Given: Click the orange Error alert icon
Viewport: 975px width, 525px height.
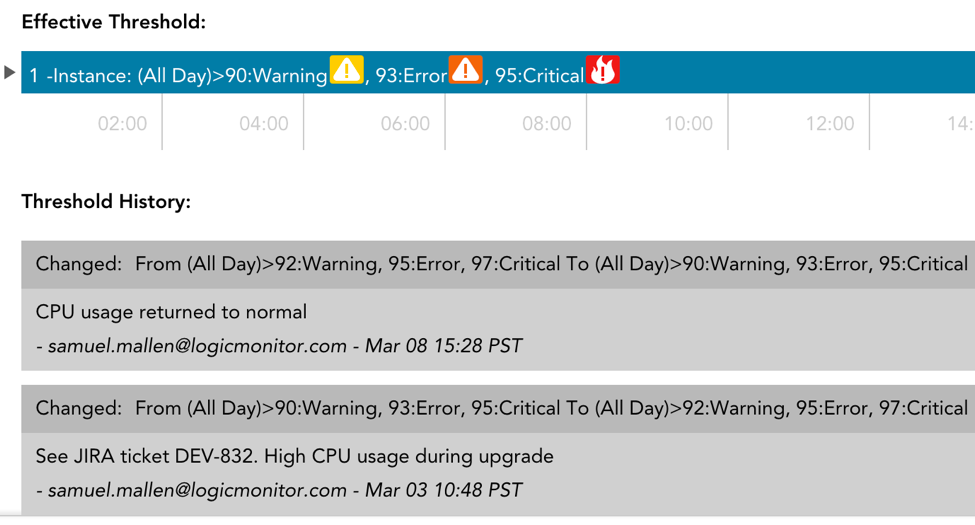Looking at the screenshot, I should pos(465,70).
